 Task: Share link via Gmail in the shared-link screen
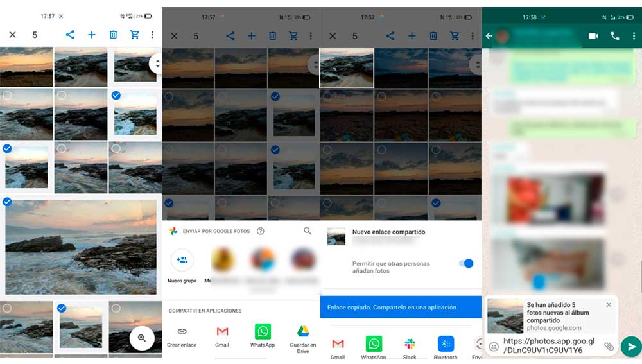pos(338,348)
